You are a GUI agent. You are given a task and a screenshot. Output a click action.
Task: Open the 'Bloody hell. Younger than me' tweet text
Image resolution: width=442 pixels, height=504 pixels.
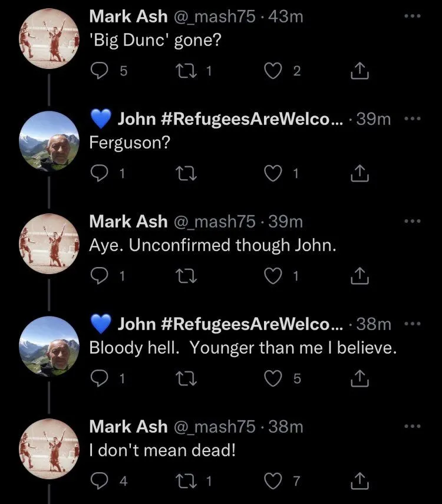[242, 348]
